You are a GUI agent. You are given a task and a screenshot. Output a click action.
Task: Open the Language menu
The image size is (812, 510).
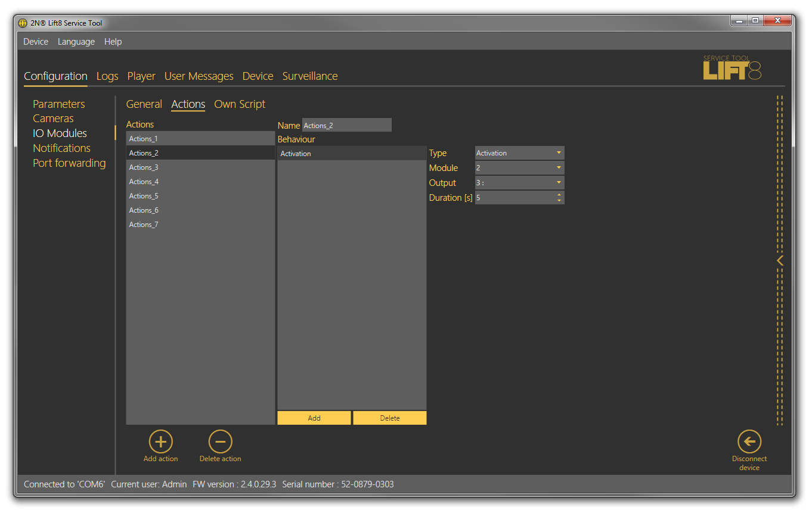pyautogui.click(x=76, y=42)
